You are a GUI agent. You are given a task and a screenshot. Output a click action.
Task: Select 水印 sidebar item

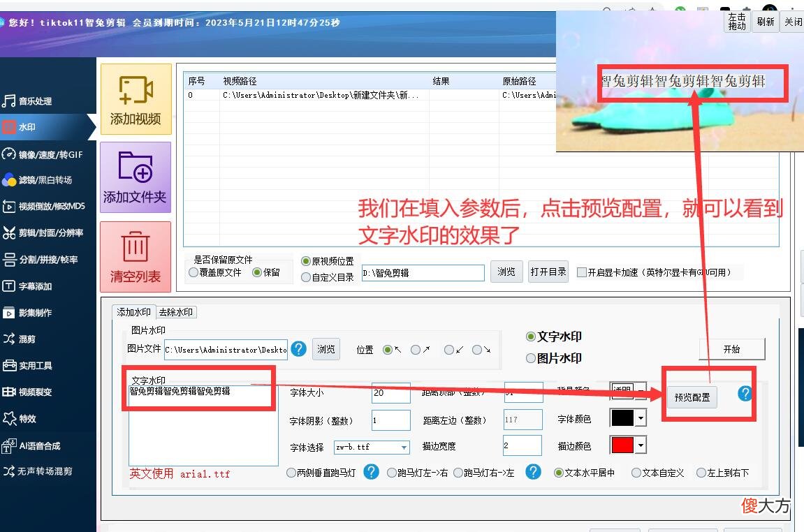coord(47,127)
